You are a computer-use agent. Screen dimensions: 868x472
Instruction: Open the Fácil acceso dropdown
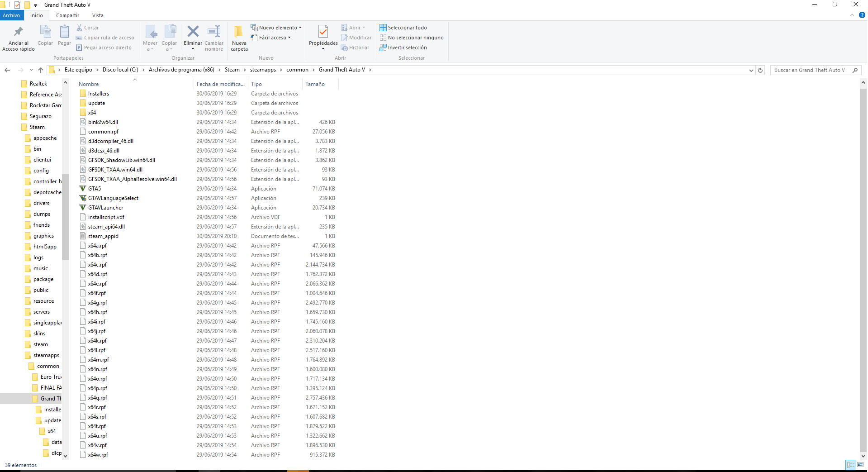(271, 38)
